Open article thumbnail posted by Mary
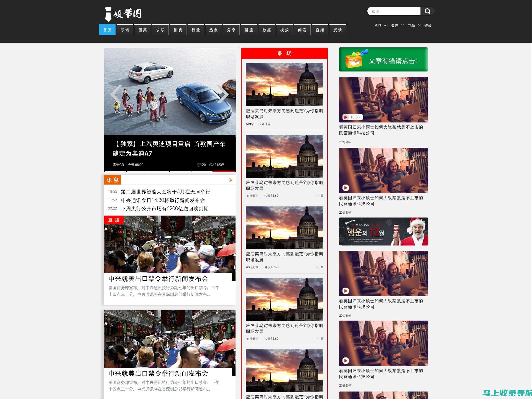532x399 pixels. 284,85
